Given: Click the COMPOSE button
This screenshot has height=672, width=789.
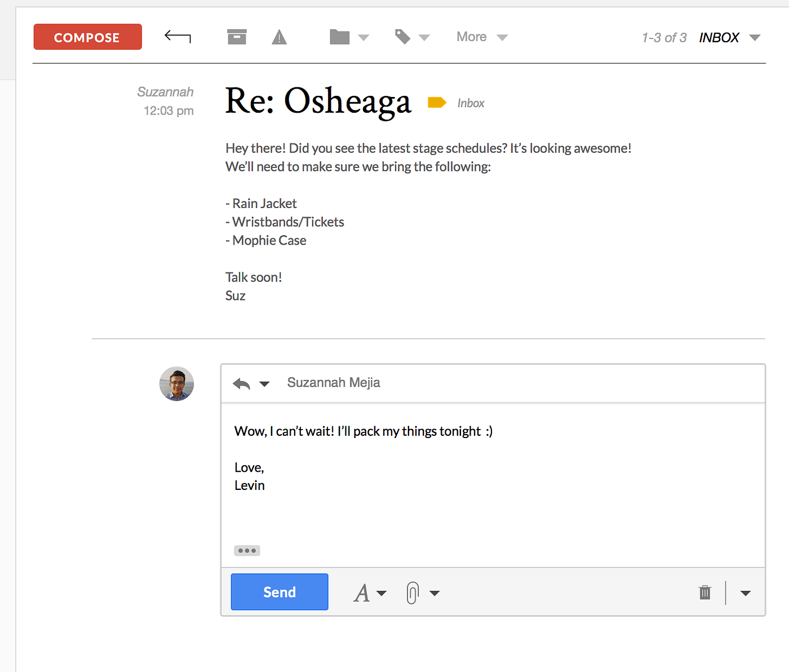Looking at the screenshot, I should pyautogui.click(x=87, y=36).
